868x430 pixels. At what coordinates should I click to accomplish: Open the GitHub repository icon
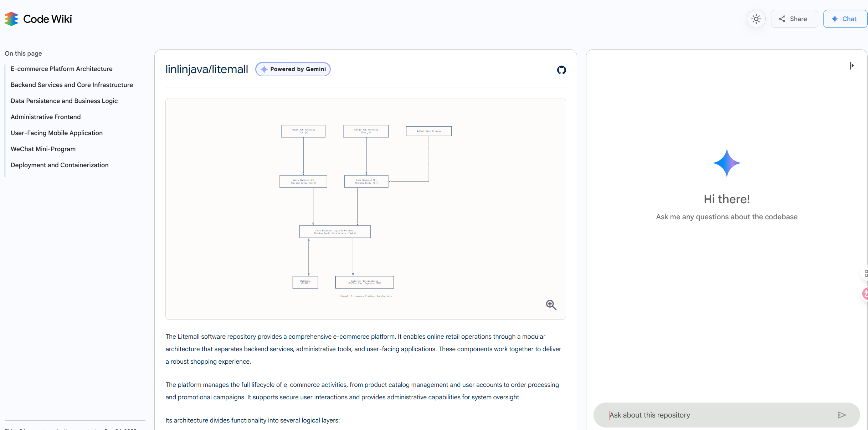(561, 70)
